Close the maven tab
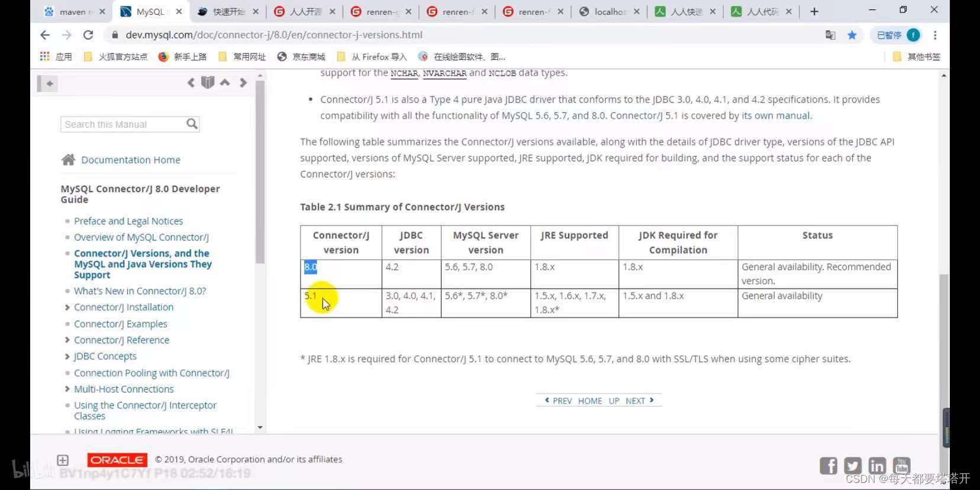This screenshot has width=980, height=490. tap(102, 11)
